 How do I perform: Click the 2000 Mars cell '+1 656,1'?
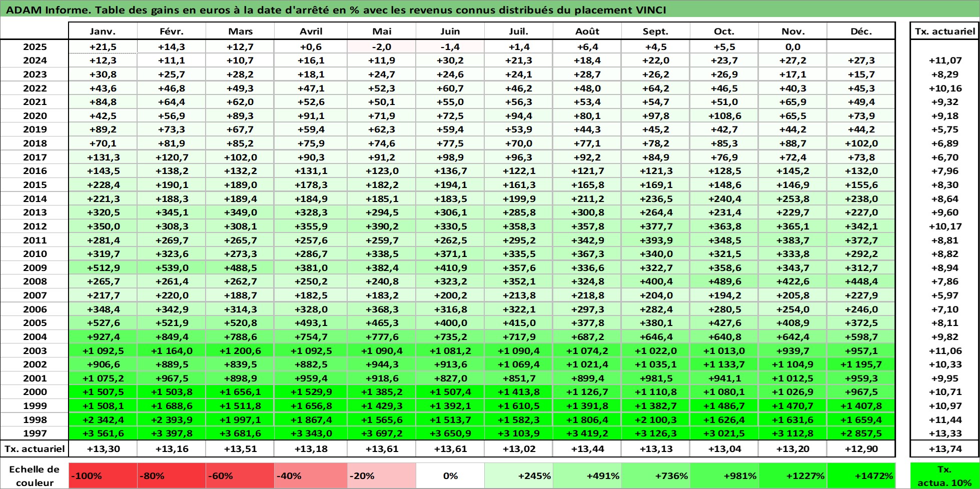pos(240,391)
